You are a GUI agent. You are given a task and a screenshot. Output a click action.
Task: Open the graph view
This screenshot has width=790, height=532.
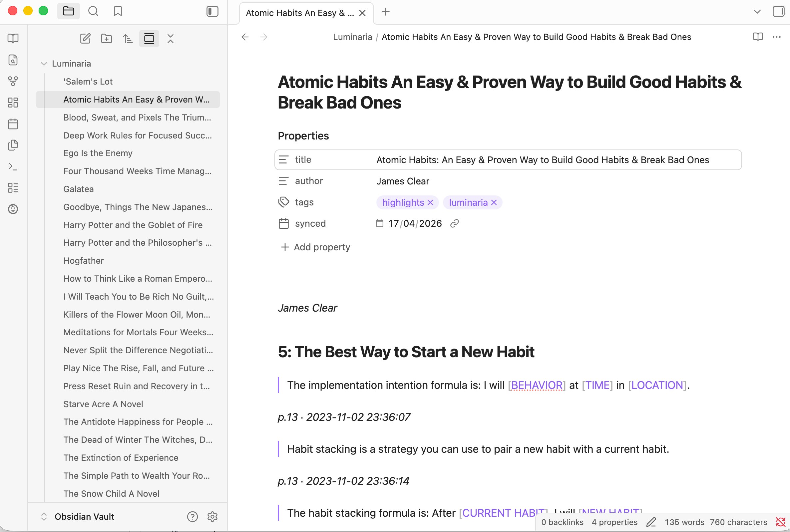pos(13,82)
